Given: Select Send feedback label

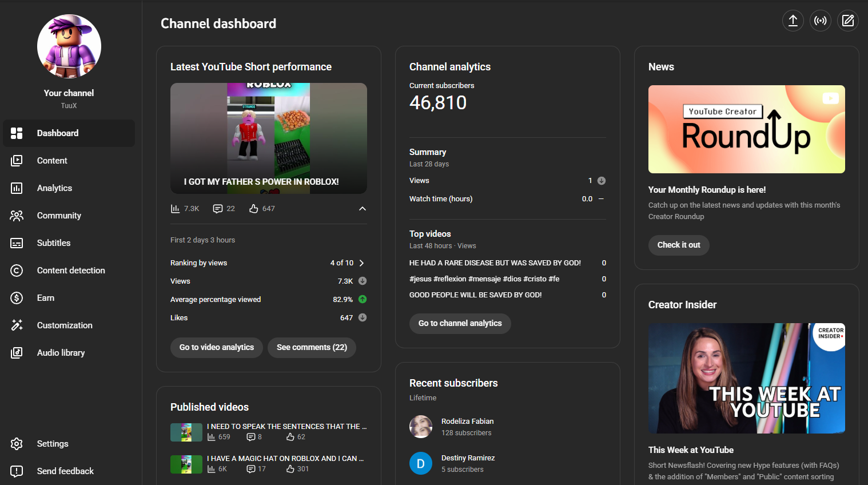Looking at the screenshot, I should (65, 471).
